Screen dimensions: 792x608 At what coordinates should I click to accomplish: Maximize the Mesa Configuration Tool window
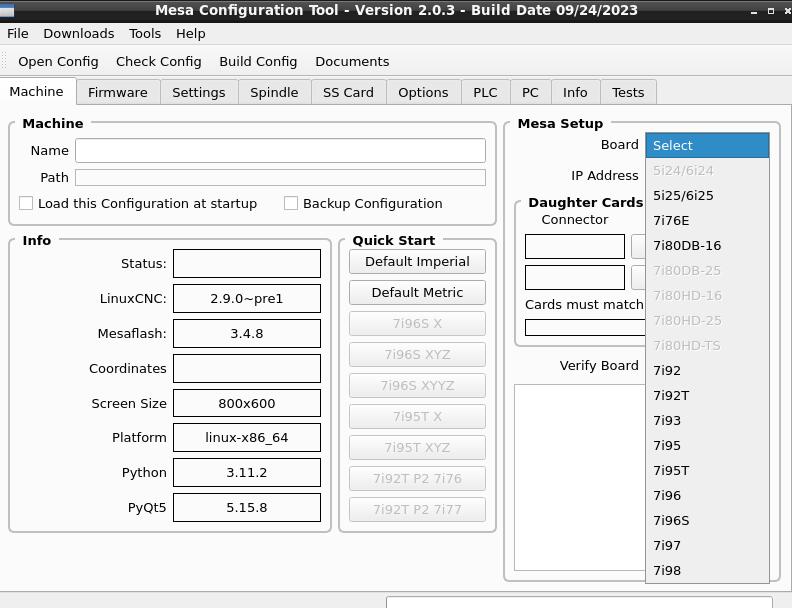771,11
